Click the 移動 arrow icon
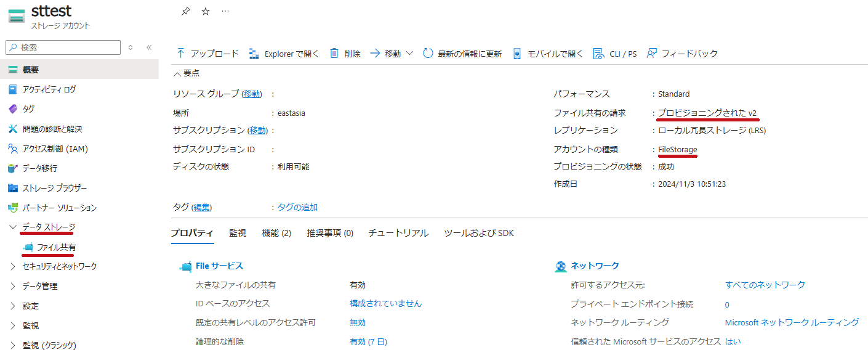This screenshot has height=355, width=868. tap(375, 54)
